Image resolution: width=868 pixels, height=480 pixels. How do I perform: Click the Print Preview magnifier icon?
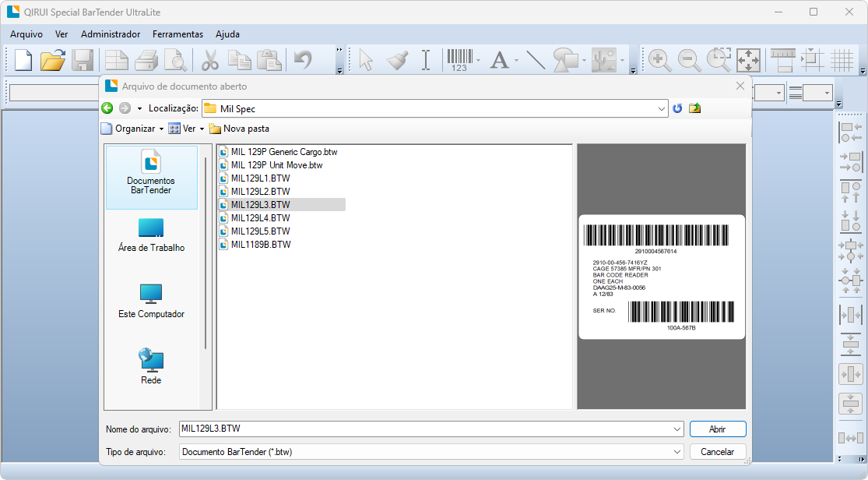(176, 60)
